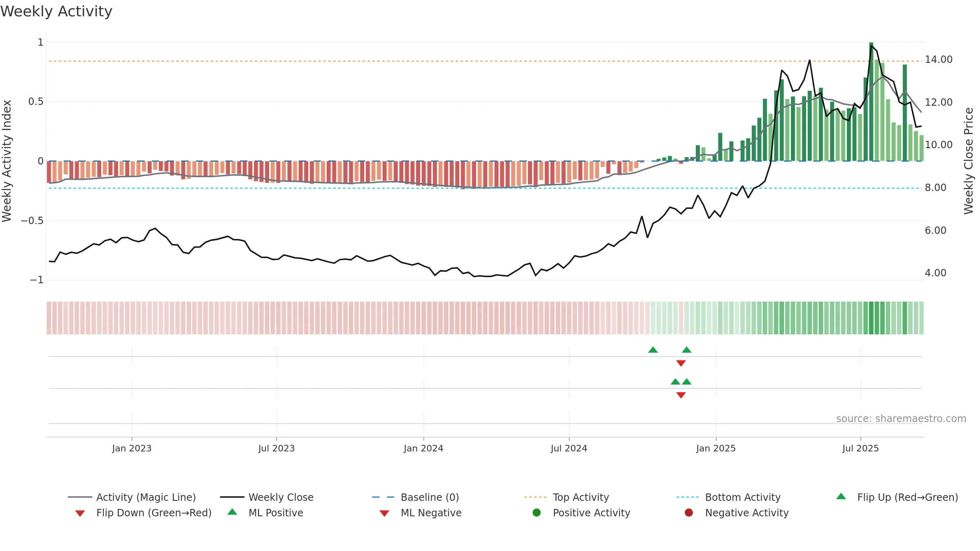Click the Jul 2024 date label
Image resolution: width=980 pixels, height=551 pixels.
pyautogui.click(x=569, y=448)
